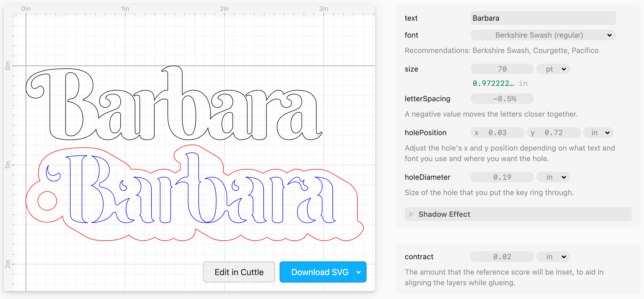Click the holeDiameter value field
644x299 pixels.
click(502, 177)
